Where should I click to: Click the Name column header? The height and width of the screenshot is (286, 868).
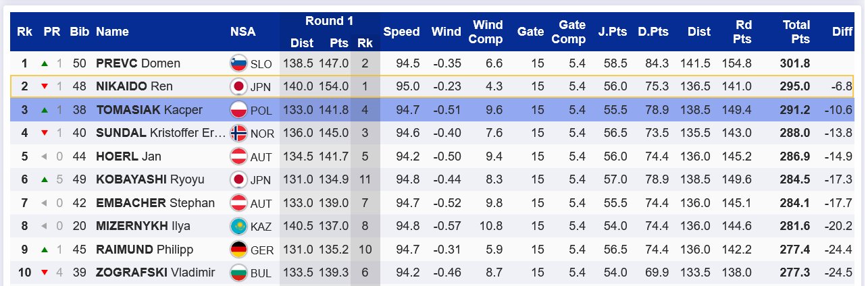(x=112, y=32)
